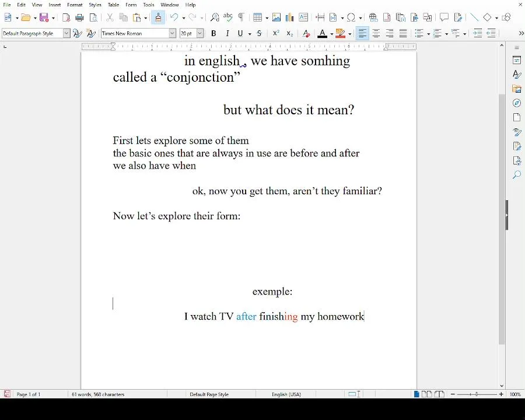Screen dimensions: 525x420
Task: Insert special character omega icon
Action: [351, 17]
